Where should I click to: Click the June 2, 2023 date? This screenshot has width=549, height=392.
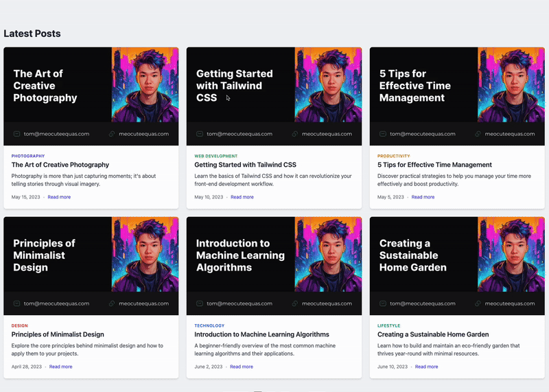point(209,367)
